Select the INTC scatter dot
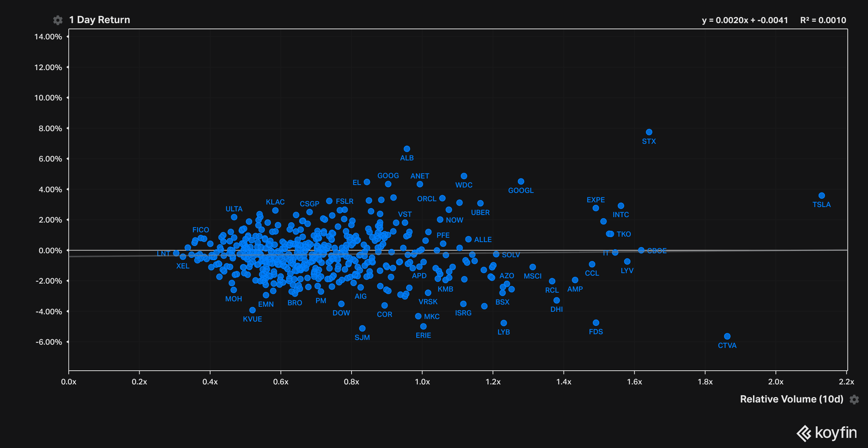868x448 pixels. [621, 206]
